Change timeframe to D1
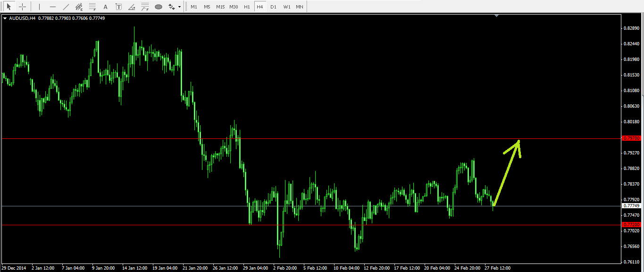Viewport: 644px width, 272px height. click(273, 7)
